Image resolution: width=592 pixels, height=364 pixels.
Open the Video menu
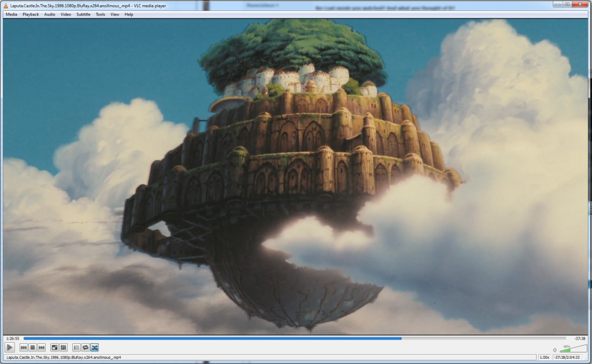point(66,14)
